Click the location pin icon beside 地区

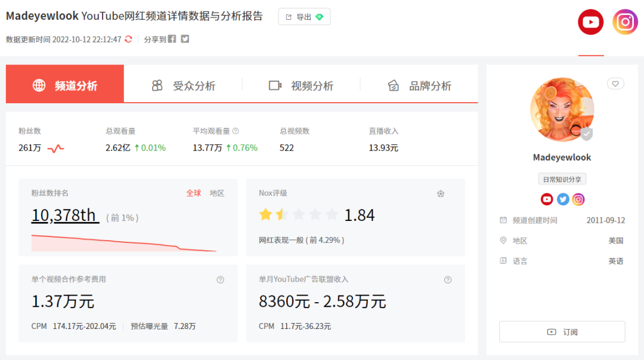pyautogui.click(x=503, y=240)
